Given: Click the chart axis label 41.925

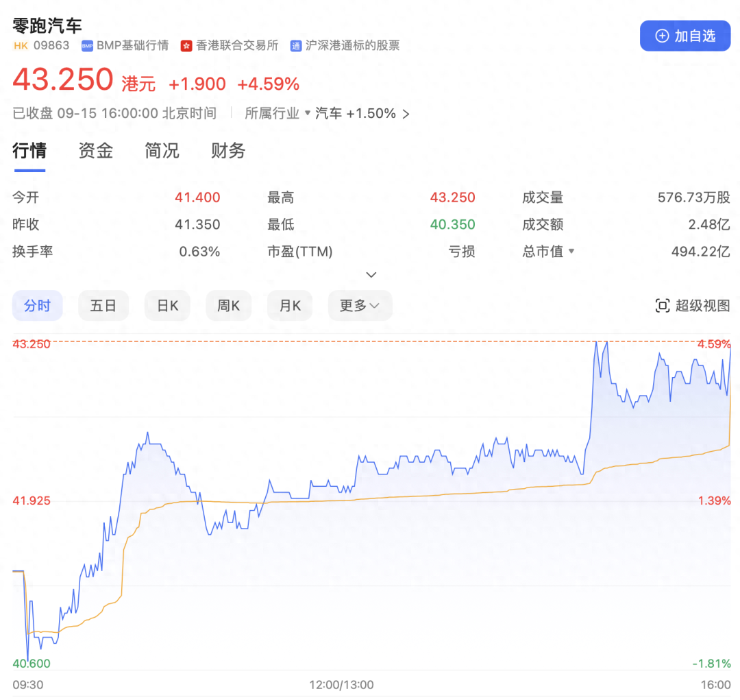Looking at the screenshot, I should point(31,500).
